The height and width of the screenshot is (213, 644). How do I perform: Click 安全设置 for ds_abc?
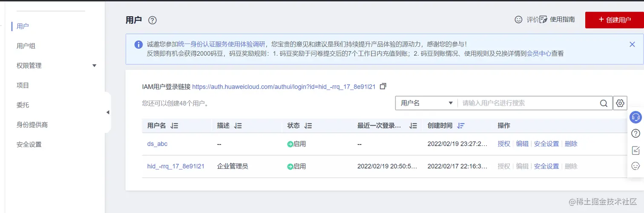coord(546,144)
